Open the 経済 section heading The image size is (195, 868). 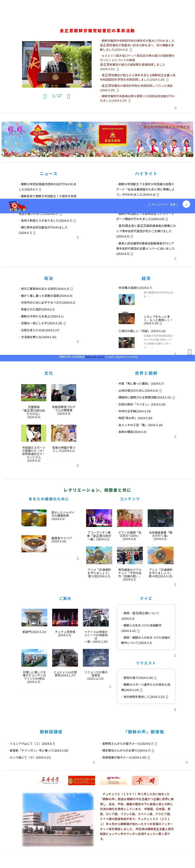click(x=146, y=278)
